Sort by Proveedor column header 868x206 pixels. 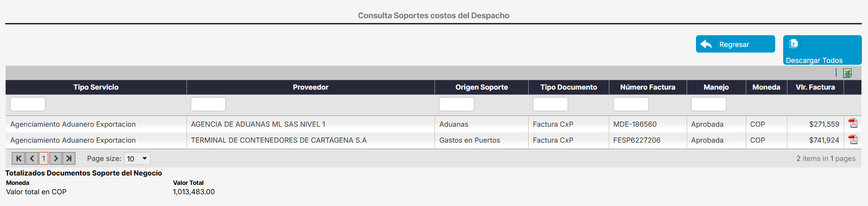click(310, 87)
